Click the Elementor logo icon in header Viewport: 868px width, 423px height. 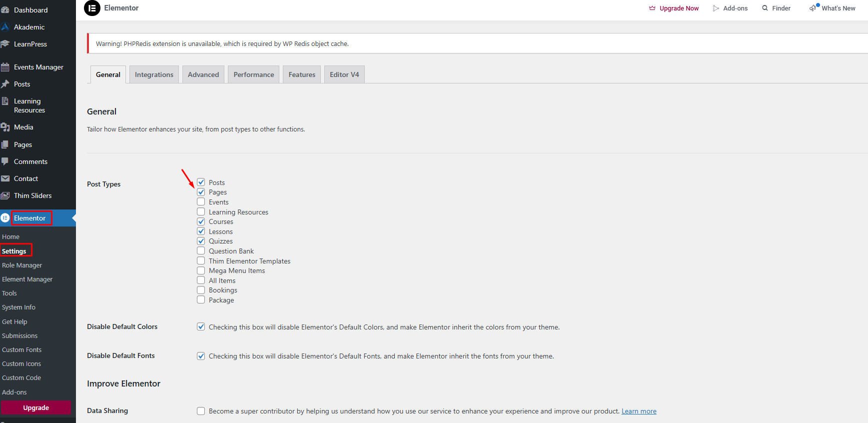(x=92, y=8)
